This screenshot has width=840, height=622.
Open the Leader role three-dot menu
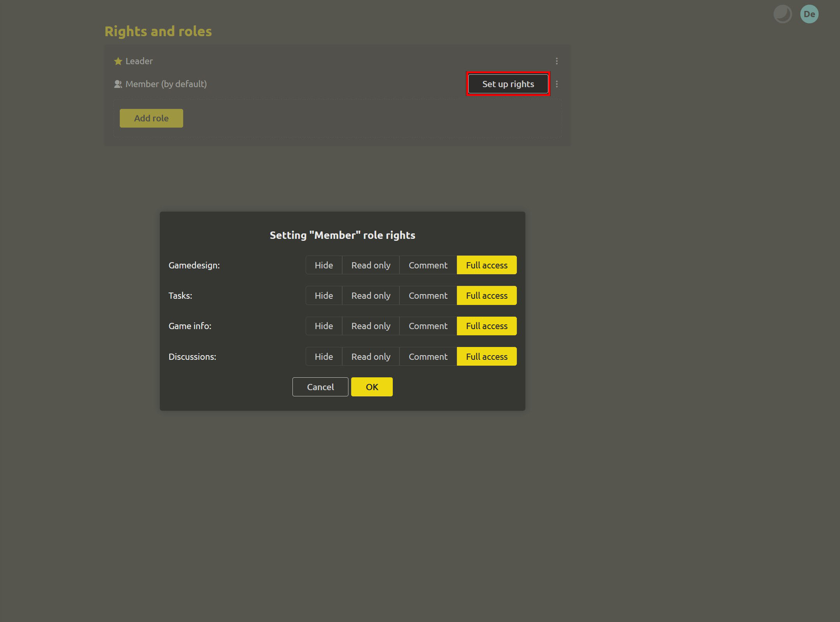[x=556, y=61]
